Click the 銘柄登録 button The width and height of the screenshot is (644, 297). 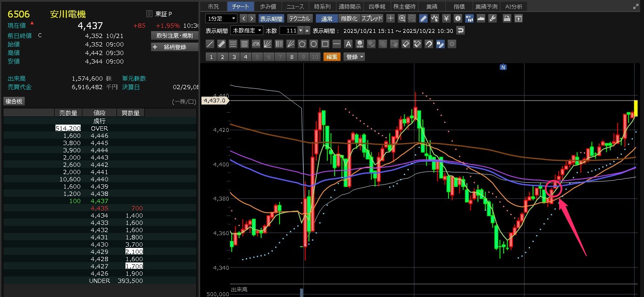click(175, 47)
